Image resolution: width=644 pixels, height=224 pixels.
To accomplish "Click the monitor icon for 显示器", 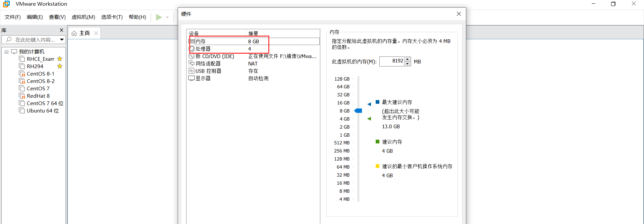I will tap(192, 78).
